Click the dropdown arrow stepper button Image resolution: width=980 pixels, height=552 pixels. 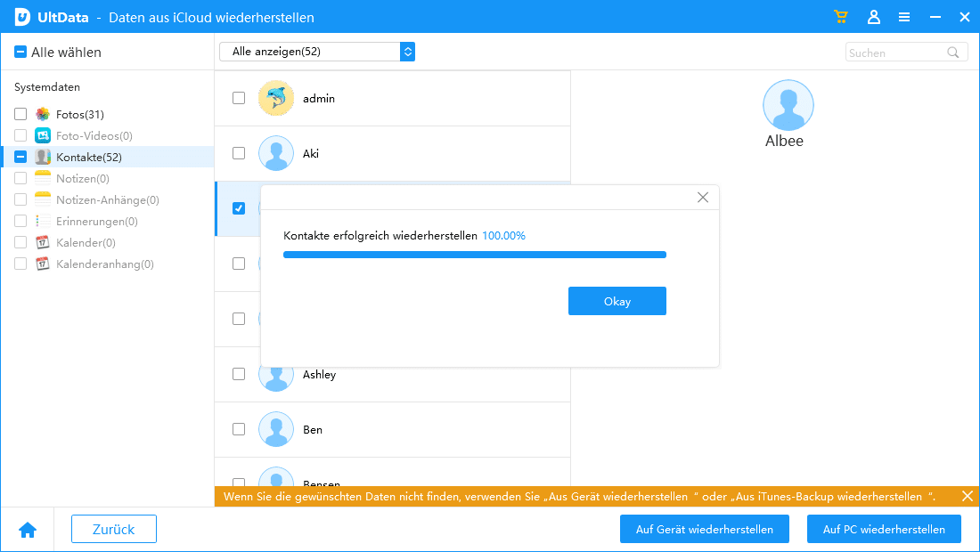(407, 52)
